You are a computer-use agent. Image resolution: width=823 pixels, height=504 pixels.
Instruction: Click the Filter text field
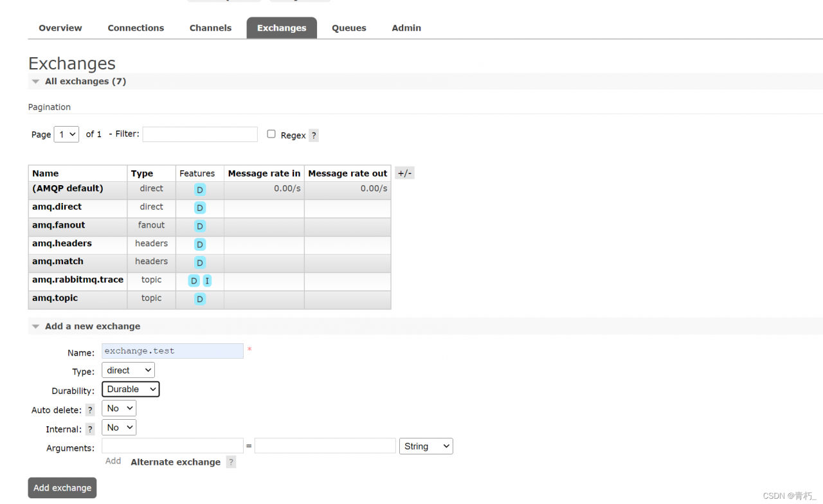(200, 134)
